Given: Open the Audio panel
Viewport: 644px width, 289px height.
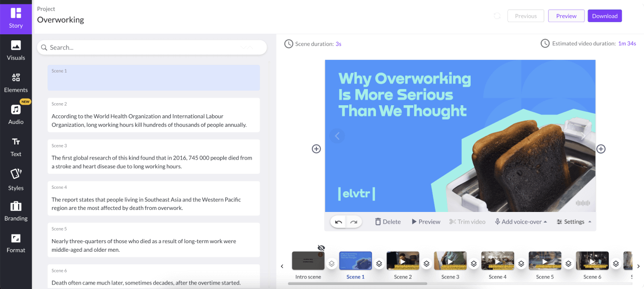Looking at the screenshot, I should tap(16, 114).
